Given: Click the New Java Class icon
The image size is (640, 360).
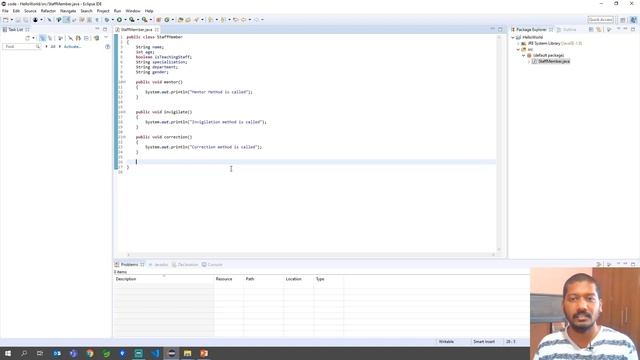Looking at the screenshot, I should (x=167, y=20).
